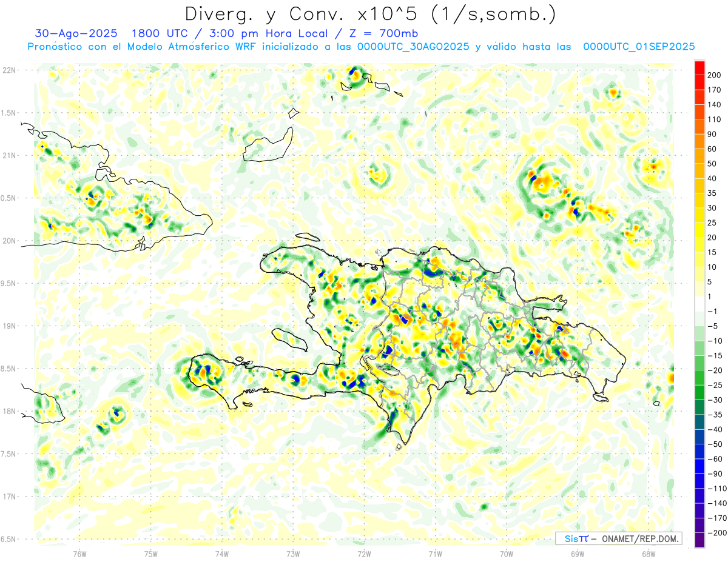Click the '20' color scale label
Viewport: 728px width, 562px height.
pyautogui.click(x=712, y=238)
